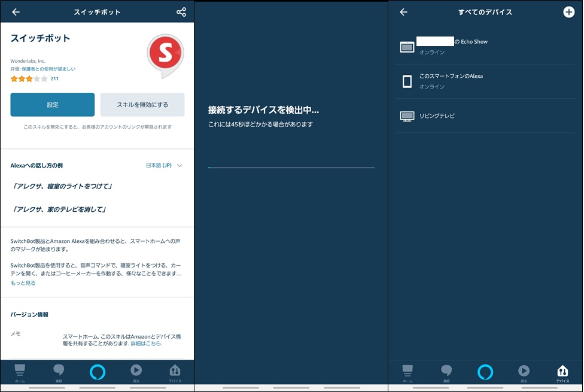This screenshot has width=584, height=392.
Task: Tap 連絡 chat icon in skill page navigation
Action: 59,373
